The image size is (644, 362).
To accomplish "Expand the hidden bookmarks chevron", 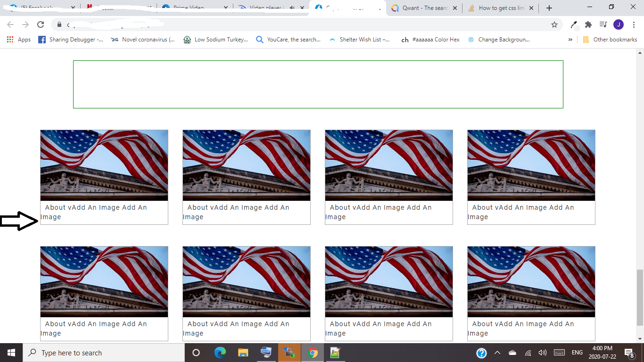I will (570, 40).
